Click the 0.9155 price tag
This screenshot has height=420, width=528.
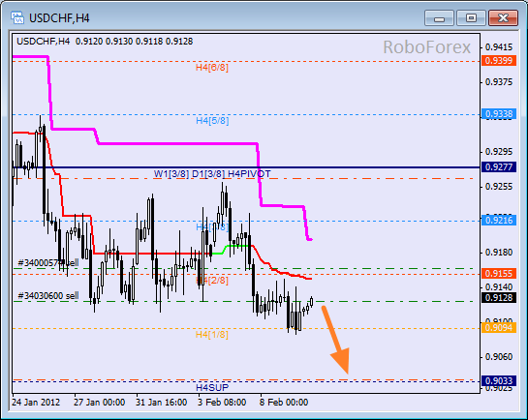pyautogui.click(x=499, y=273)
